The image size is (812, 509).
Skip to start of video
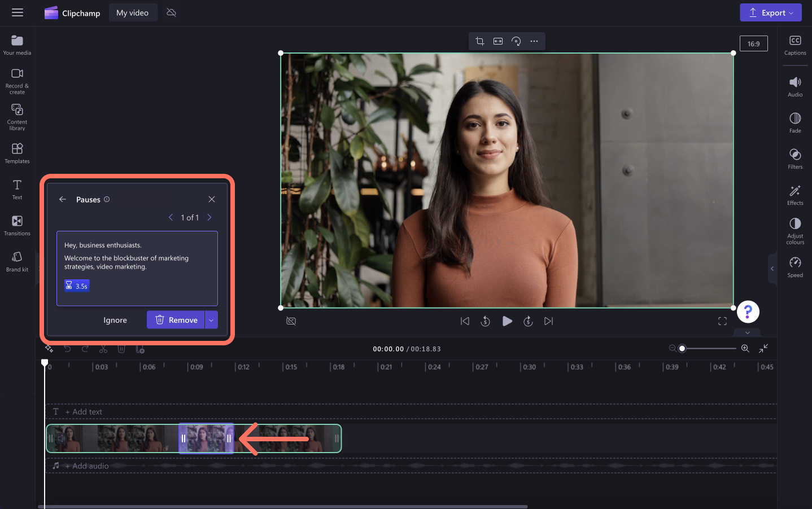point(465,321)
